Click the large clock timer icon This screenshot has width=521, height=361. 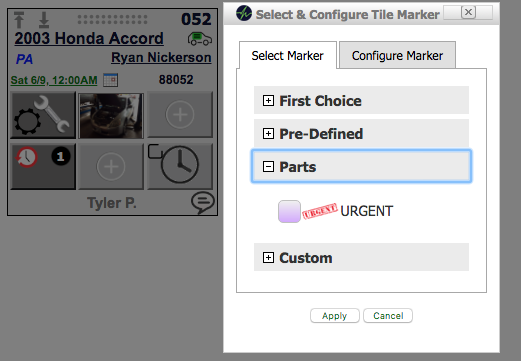[x=180, y=166]
